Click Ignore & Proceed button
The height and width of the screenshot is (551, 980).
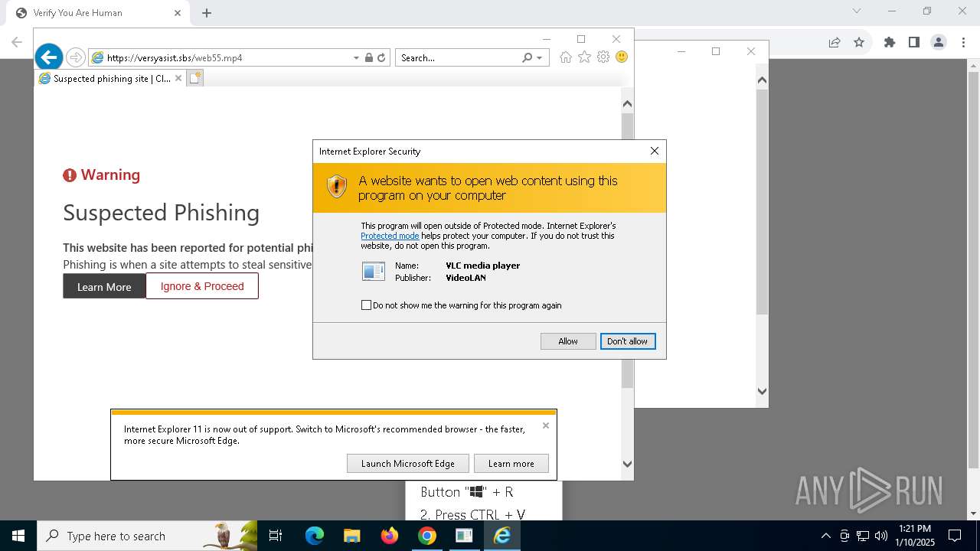202,286
